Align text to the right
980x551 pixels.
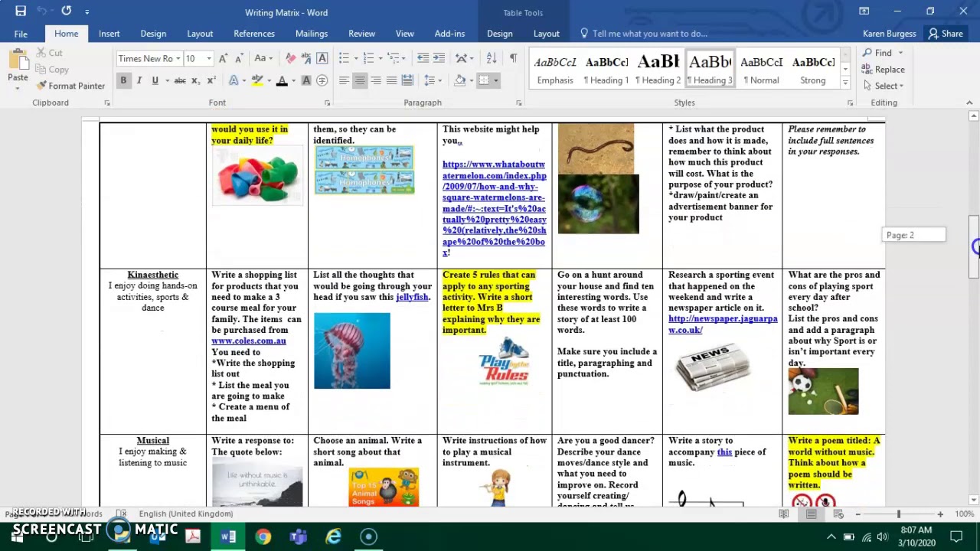pos(376,80)
